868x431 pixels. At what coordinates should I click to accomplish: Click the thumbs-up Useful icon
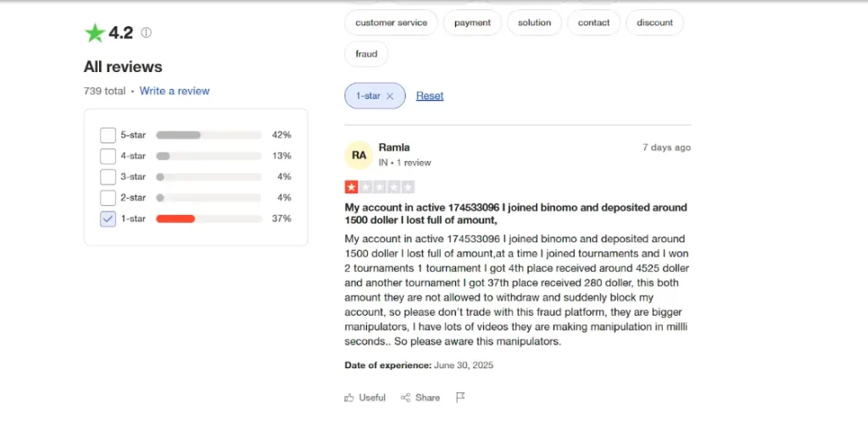tap(348, 397)
